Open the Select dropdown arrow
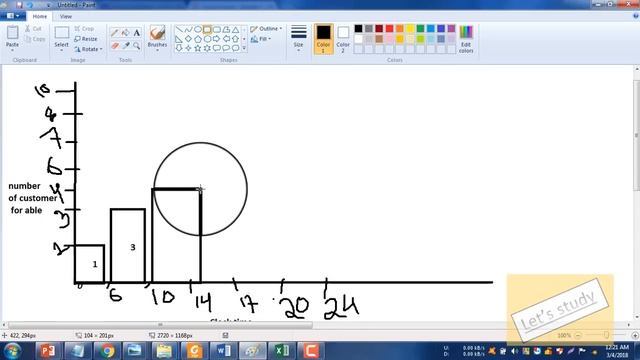The width and height of the screenshot is (640, 360). coord(61,50)
